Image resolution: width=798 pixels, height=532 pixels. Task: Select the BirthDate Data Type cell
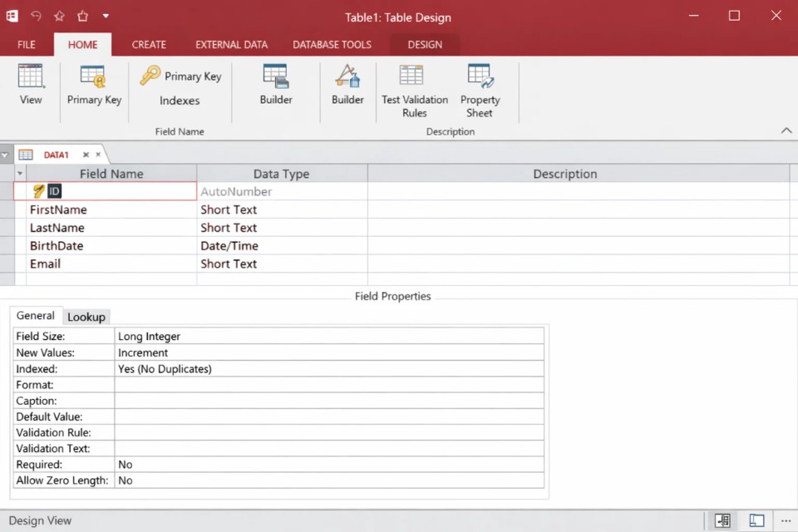[x=282, y=246]
